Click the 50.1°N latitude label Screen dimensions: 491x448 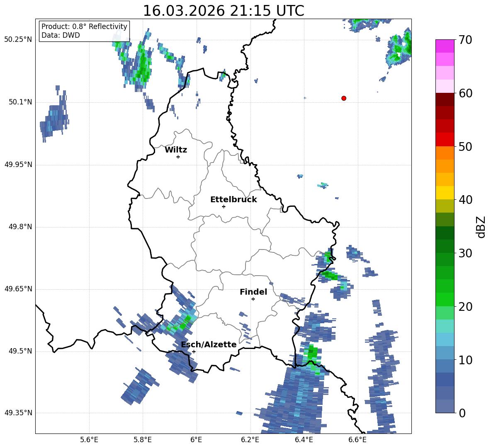pyautogui.click(x=20, y=102)
